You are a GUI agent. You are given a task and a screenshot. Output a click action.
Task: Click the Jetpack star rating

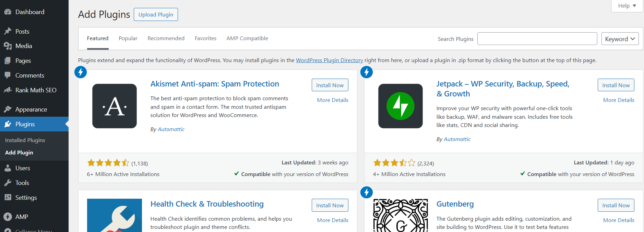[394, 163]
